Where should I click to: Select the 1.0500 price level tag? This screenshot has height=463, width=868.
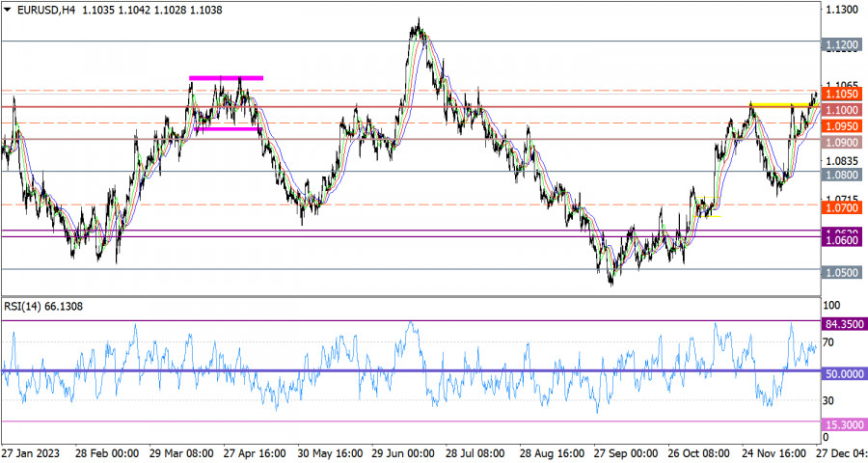(842, 273)
